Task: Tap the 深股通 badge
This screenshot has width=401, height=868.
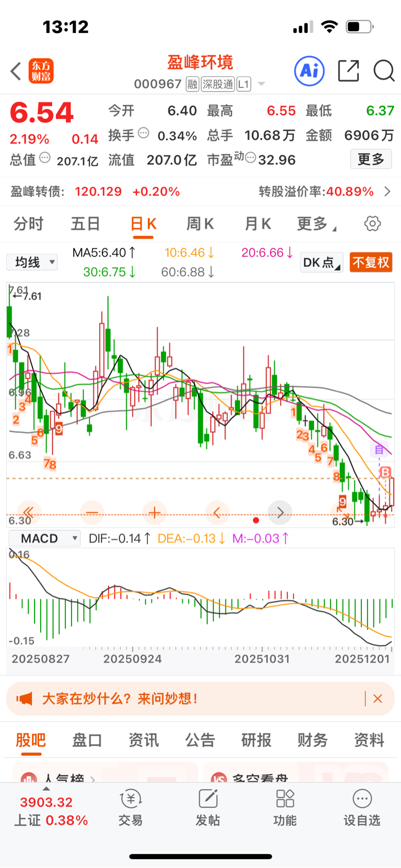Action: 218,84
